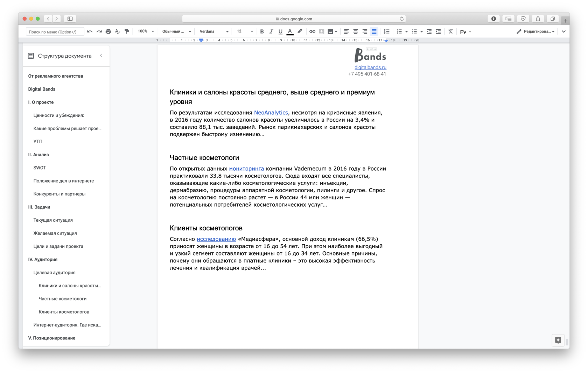Go to 'Конкуренты и партнеры' entry
Viewport: 588px width, 373px height.
coord(59,194)
